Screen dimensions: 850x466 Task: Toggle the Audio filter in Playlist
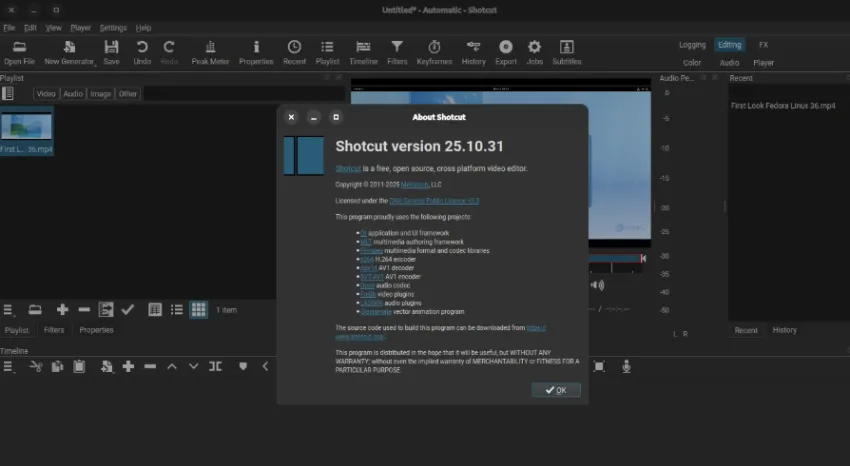pos(73,94)
